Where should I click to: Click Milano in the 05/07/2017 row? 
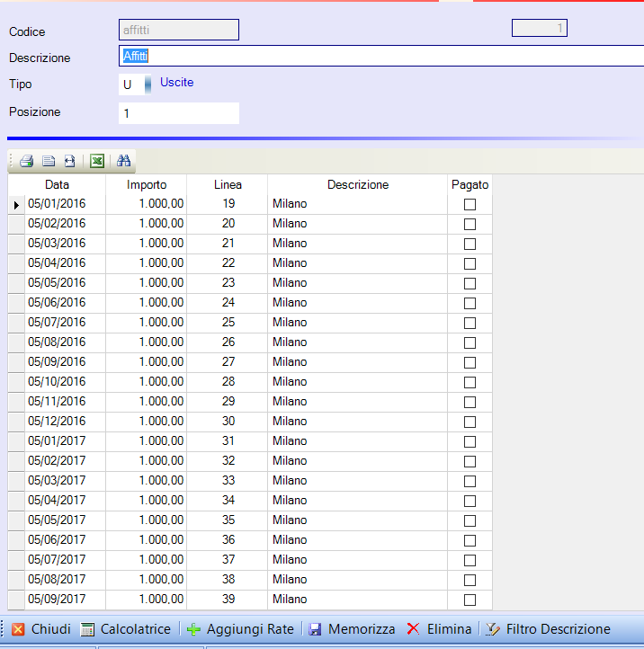pos(290,560)
